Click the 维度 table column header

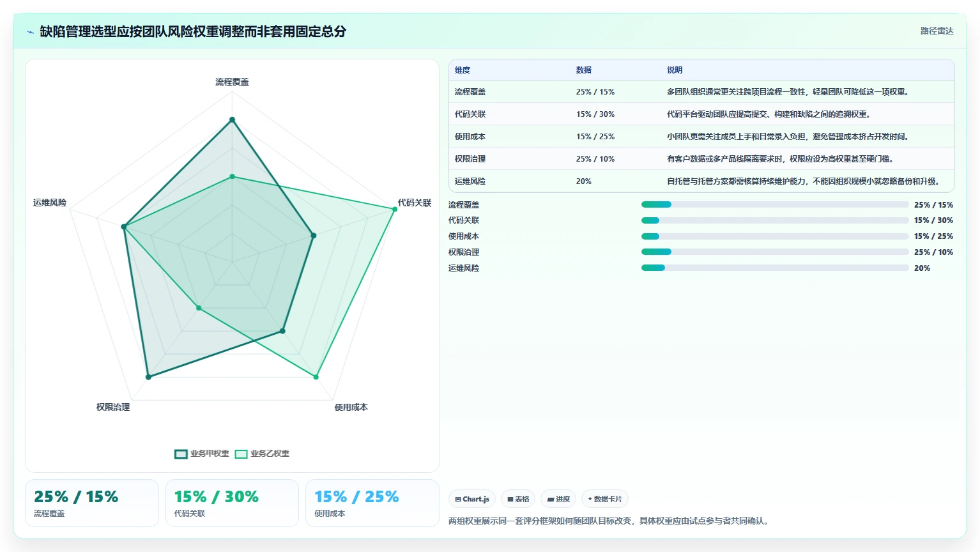click(x=463, y=70)
